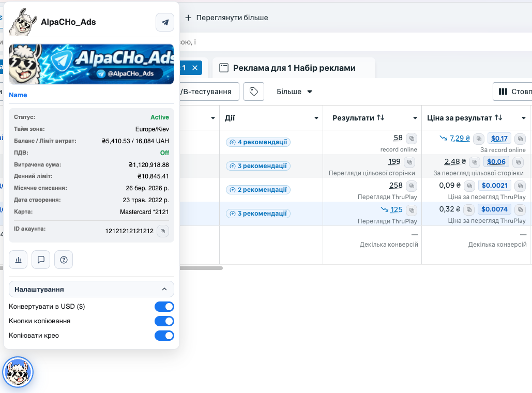Copy the account ID using its copy icon
The width and height of the screenshot is (532, 393).
[163, 231]
